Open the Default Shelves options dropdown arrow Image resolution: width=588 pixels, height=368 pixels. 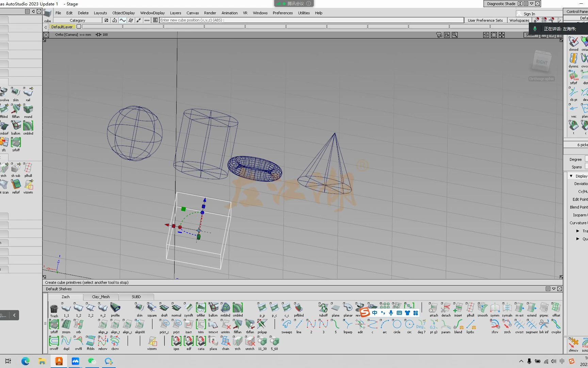tap(554, 289)
